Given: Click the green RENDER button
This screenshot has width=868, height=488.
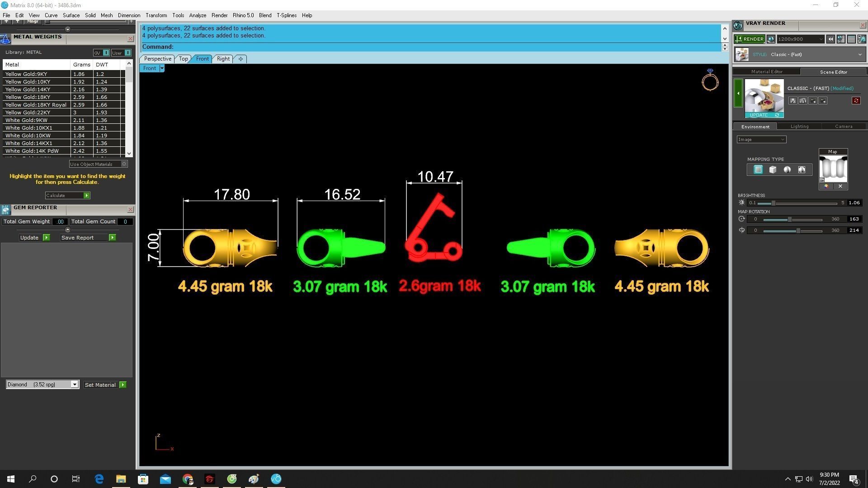Looking at the screenshot, I should (x=749, y=39).
